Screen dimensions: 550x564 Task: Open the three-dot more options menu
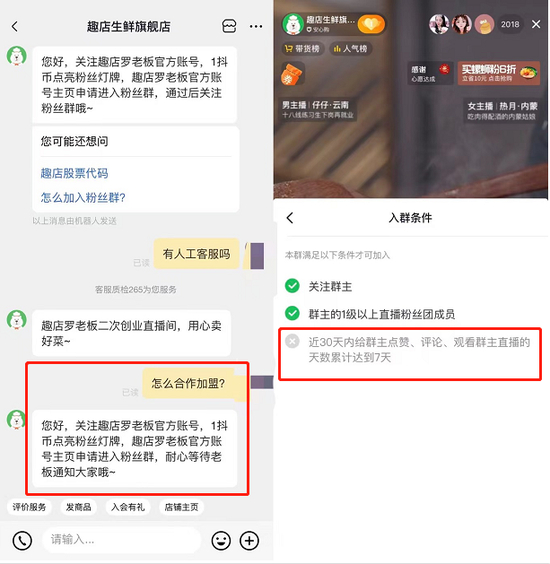[256, 26]
